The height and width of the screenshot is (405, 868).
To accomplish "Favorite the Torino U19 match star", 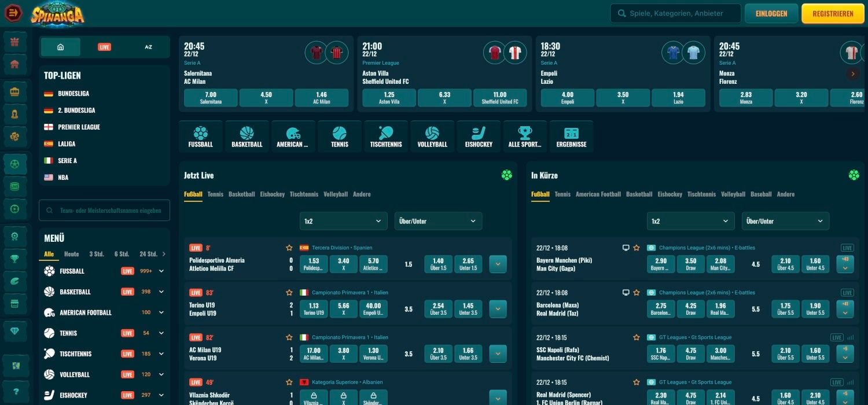I will [x=289, y=293].
